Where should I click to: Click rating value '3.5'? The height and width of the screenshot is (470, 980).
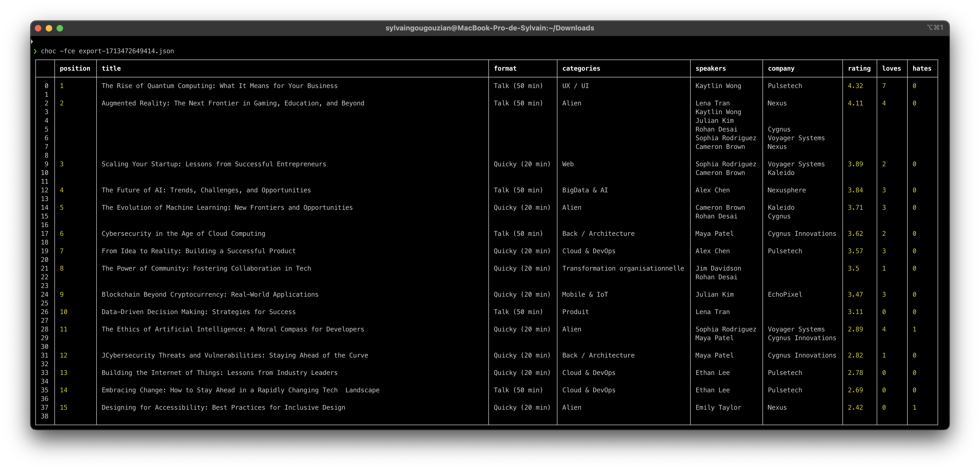click(853, 269)
